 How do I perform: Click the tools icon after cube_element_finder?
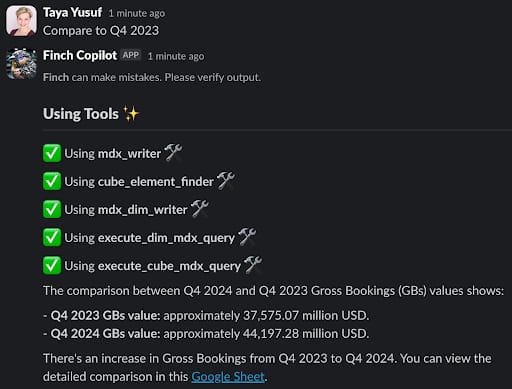click(x=226, y=181)
